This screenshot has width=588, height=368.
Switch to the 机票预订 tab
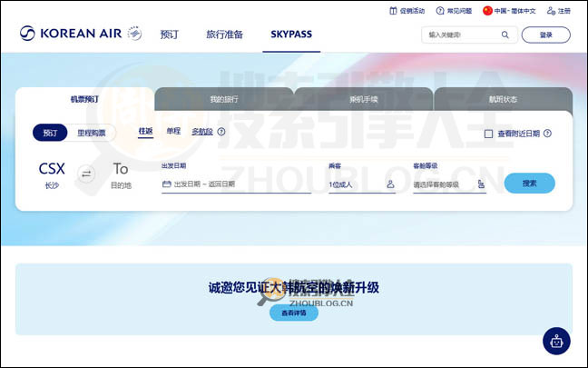(84, 99)
